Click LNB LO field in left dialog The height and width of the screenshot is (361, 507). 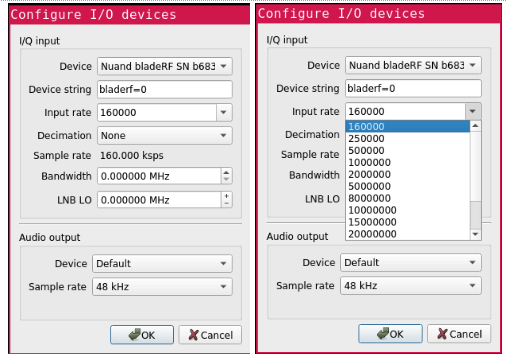point(159,200)
